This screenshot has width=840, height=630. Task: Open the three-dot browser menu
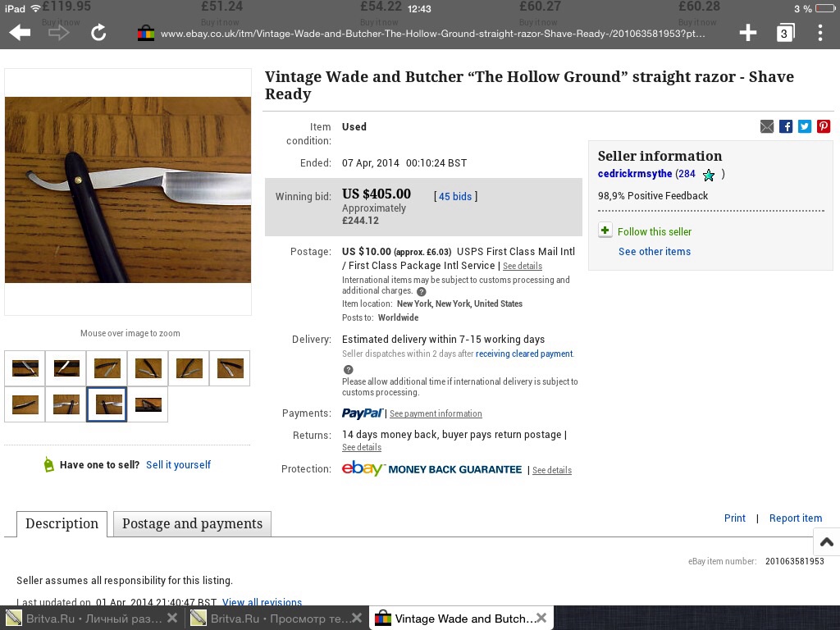(820, 33)
